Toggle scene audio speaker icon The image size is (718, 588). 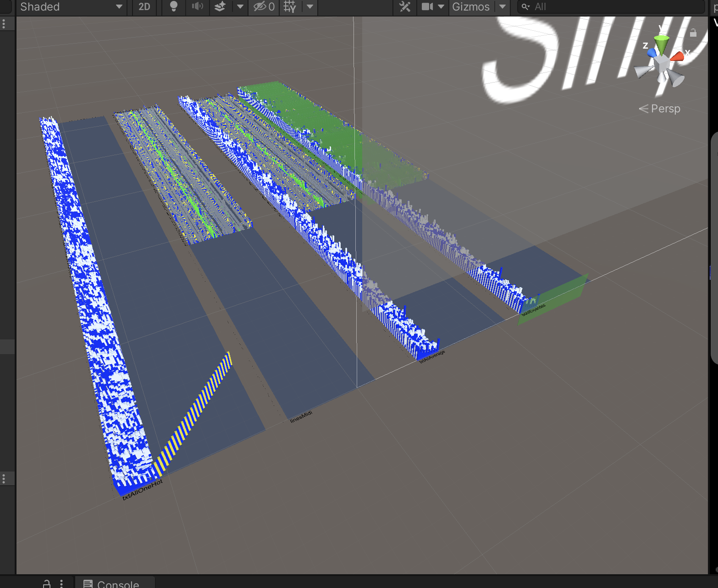197,7
